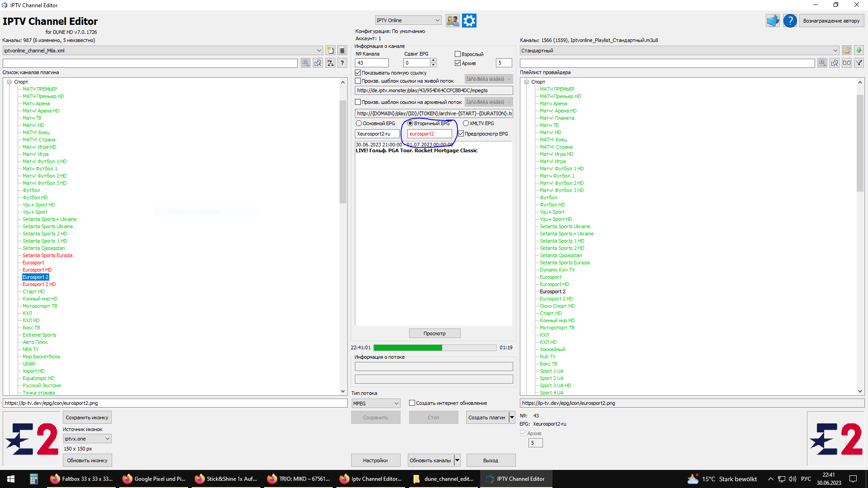Open the IPTV Online provider dropdown
Image resolution: width=868 pixels, height=488 pixels.
click(x=408, y=20)
